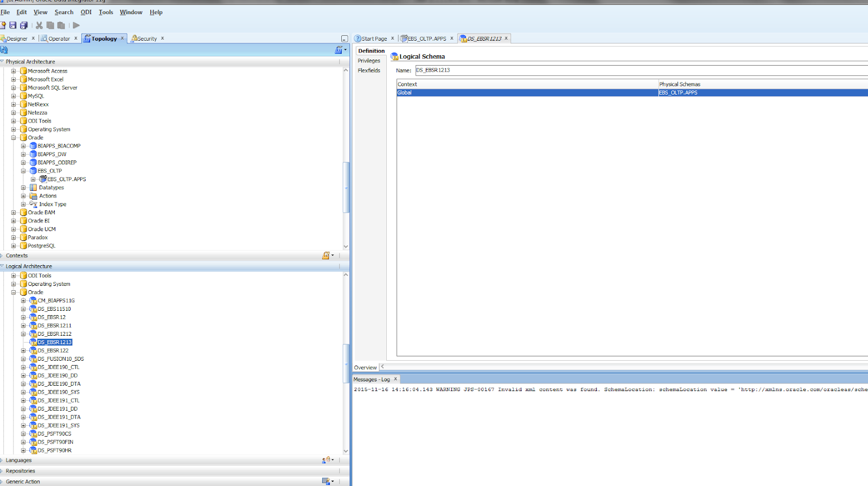Screen dimensions: 868x486
Task: Close the Messages - Log tab
Action: (x=395, y=379)
